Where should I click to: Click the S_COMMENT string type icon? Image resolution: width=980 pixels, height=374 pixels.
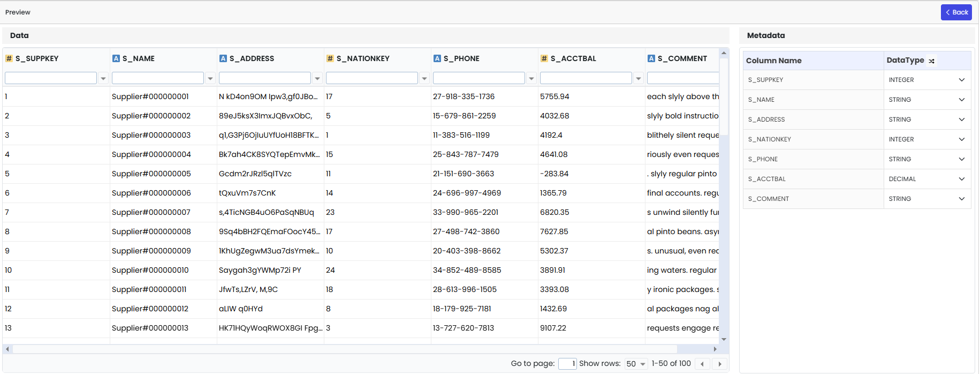click(651, 58)
